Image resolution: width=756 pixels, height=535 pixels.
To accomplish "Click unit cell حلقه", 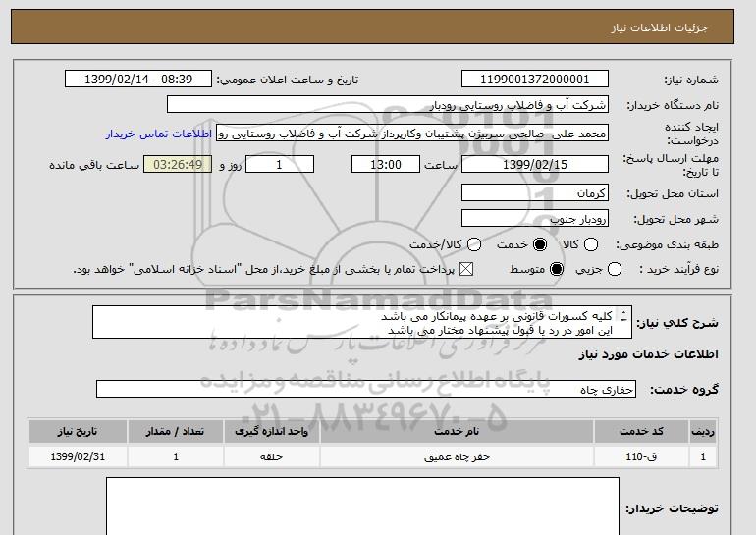I will click(271, 456).
